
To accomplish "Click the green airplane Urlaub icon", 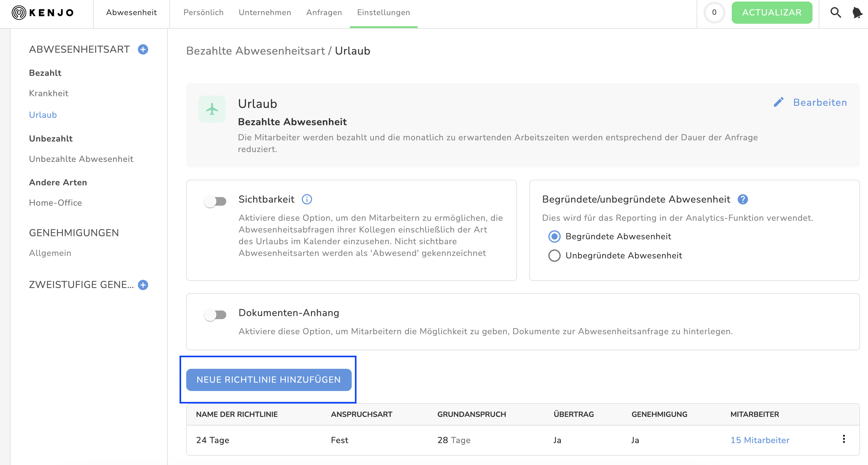I will tap(212, 109).
